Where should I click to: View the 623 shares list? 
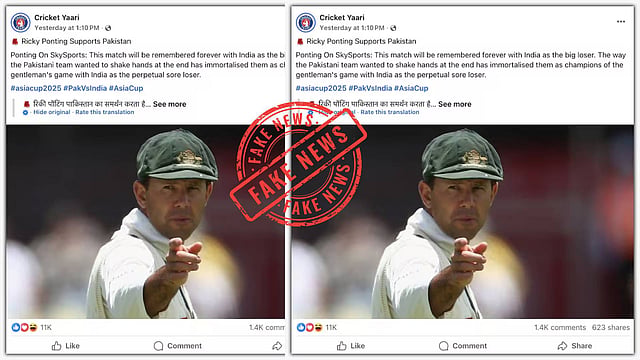(x=611, y=327)
